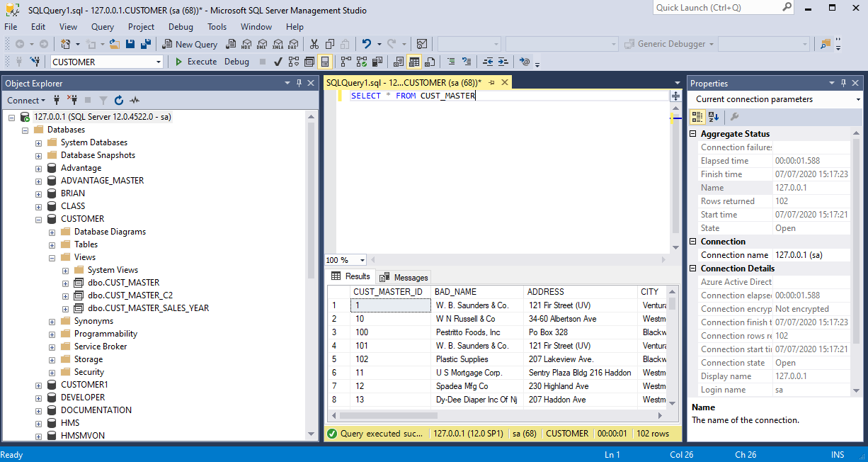Expand the dbo.CUST_MASTER_C2 view node
This screenshot has height=462, width=868.
click(66, 295)
